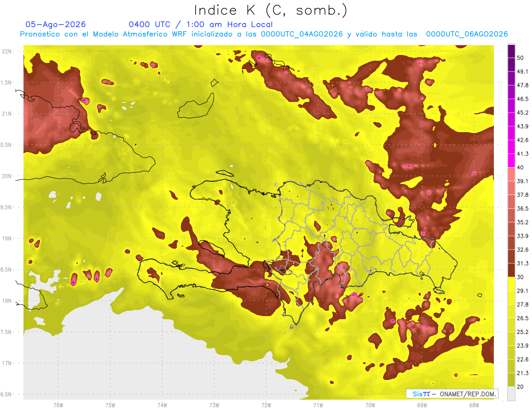The image size is (532, 411).
Task: Click the "Indice K (C, somb.)" title
Action: click(270, 10)
